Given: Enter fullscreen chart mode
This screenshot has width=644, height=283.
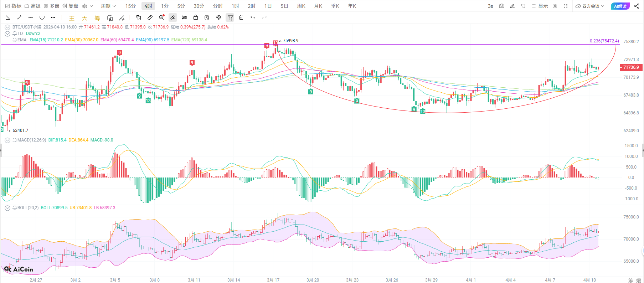Looking at the screenshot, I should (x=566, y=6).
